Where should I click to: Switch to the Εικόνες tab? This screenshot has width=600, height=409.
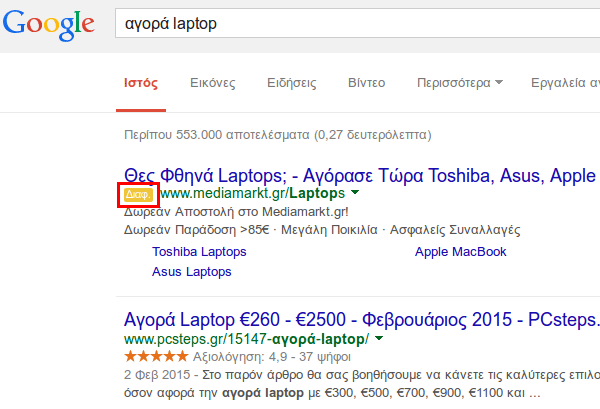coord(213,83)
